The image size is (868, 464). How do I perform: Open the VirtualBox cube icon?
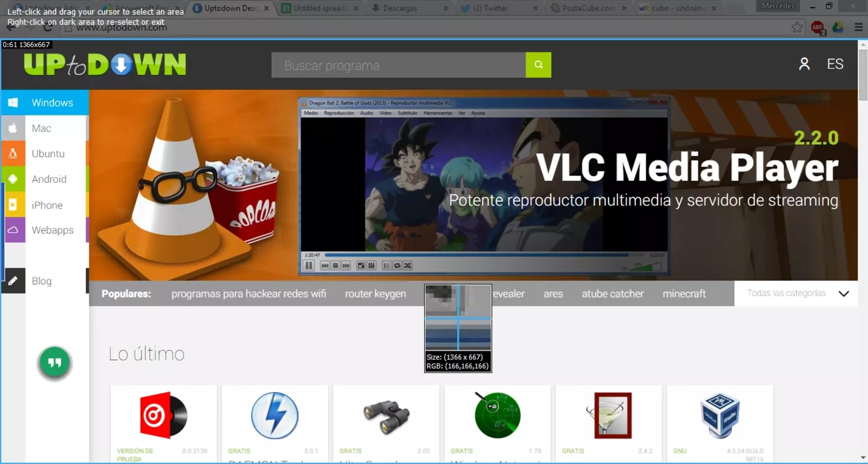[720, 415]
